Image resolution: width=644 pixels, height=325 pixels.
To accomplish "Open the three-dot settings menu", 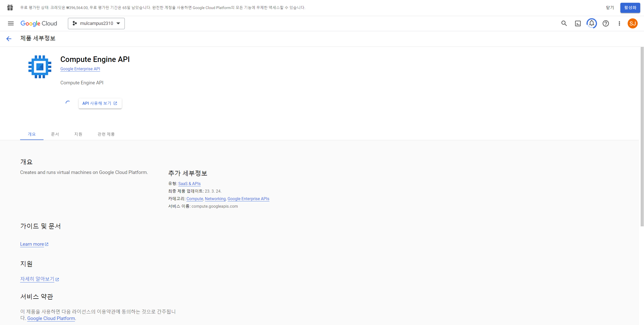I will tap(619, 23).
